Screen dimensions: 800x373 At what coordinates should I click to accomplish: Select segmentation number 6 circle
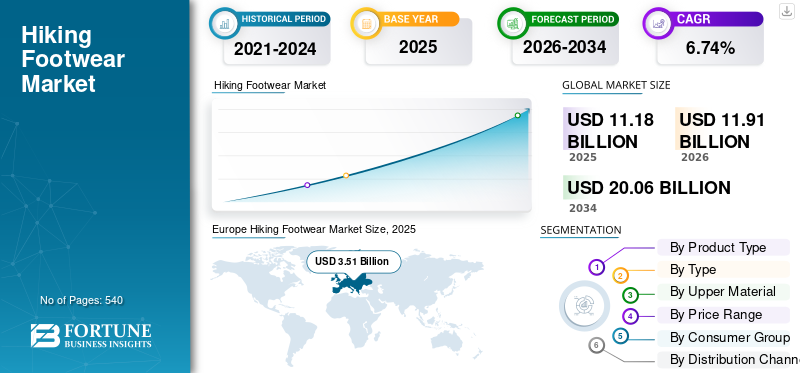tap(596, 346)
